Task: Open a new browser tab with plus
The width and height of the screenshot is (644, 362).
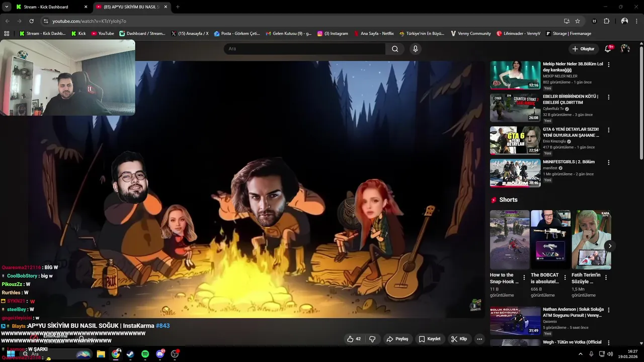Action: 178,7
